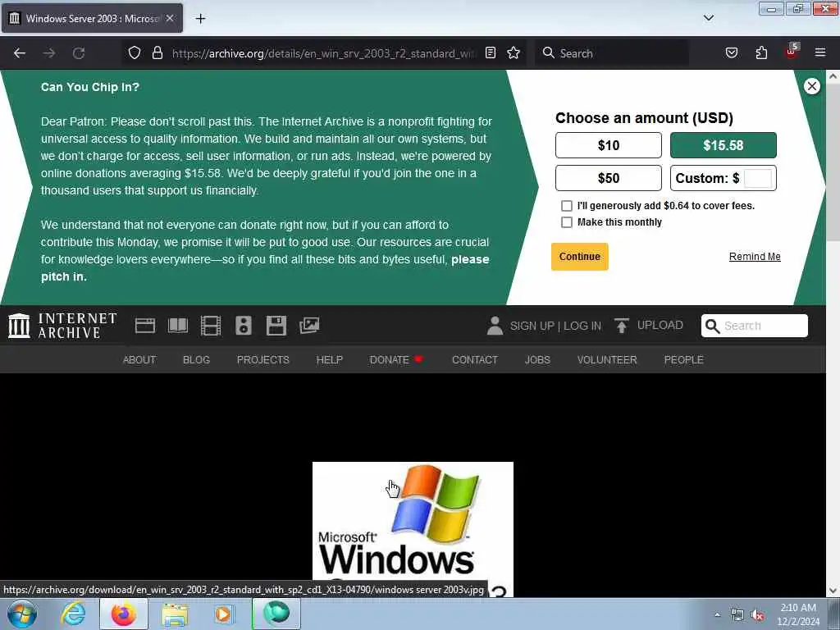
Task: Select the $15.58 donation amount
Action: pyautogui.click(x=724, y=145)
